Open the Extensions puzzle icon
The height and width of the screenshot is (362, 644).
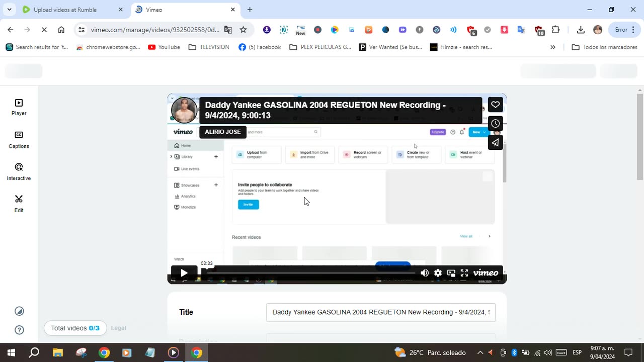click(x=555, y=30)
